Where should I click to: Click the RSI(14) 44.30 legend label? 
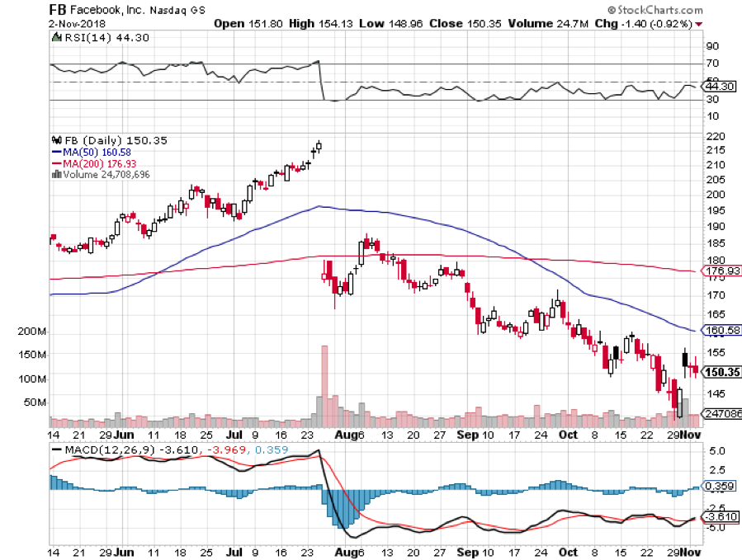click(106, 37)
